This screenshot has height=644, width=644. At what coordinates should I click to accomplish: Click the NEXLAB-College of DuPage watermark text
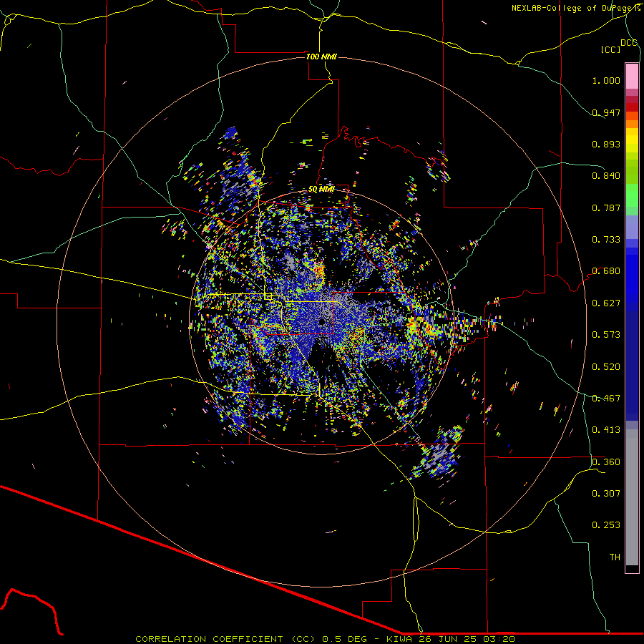click(575, 8)
